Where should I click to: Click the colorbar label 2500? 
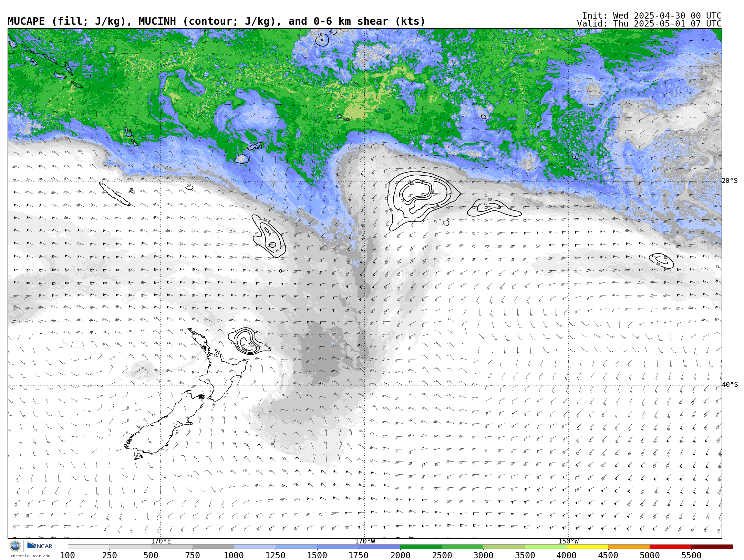pos(442,556)
